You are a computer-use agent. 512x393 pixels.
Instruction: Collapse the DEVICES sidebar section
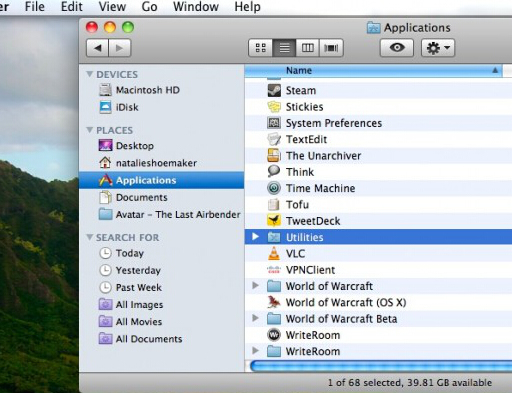[89, 74]
